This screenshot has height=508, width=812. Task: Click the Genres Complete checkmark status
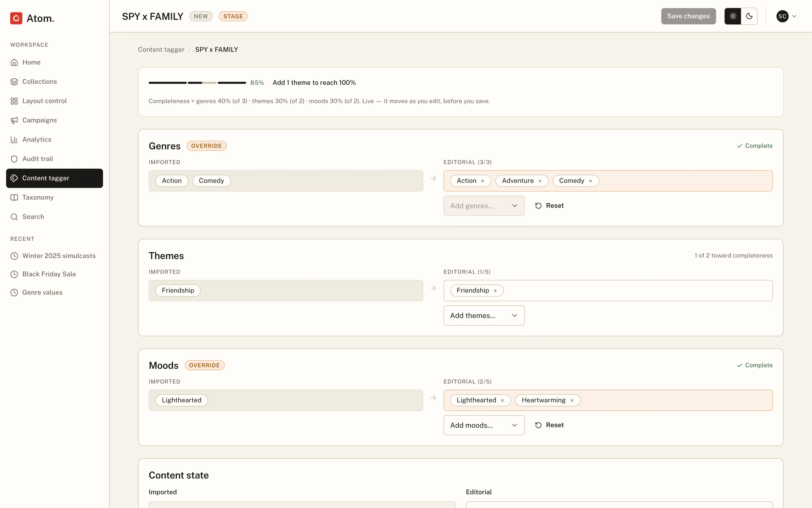754,146
